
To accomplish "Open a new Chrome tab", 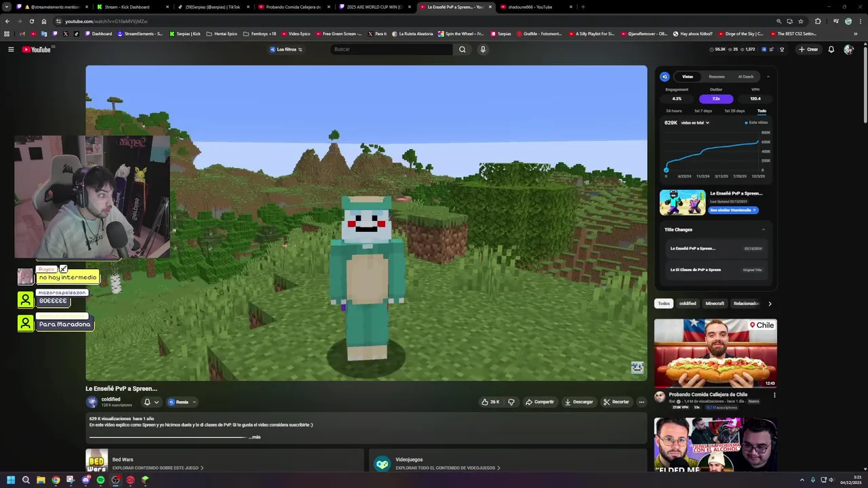I will 583,7.
